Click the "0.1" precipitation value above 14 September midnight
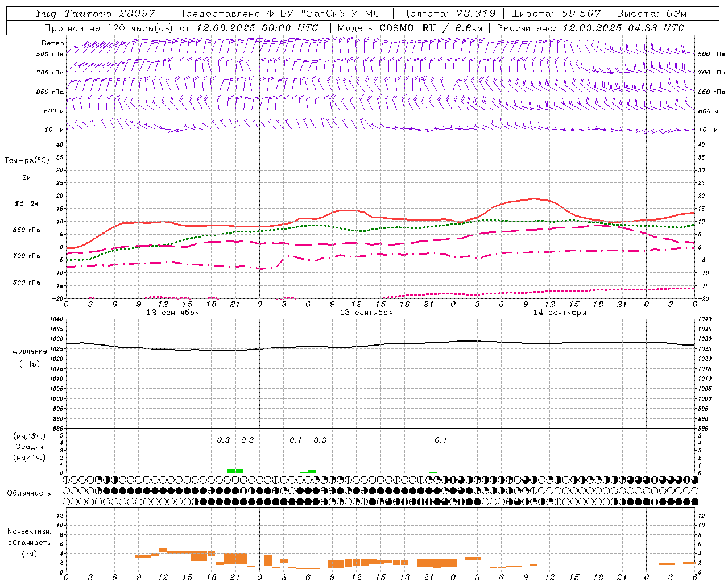This screenshot has height=582, width=728. (441, 440)
